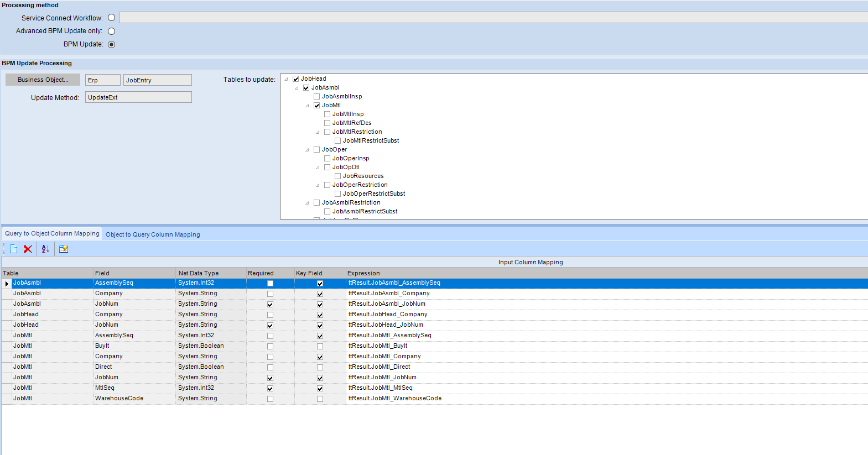
Task: Toggle Key Field for JobAsmbl Company row
Action: pyautogui.click(x=320, y=294)
